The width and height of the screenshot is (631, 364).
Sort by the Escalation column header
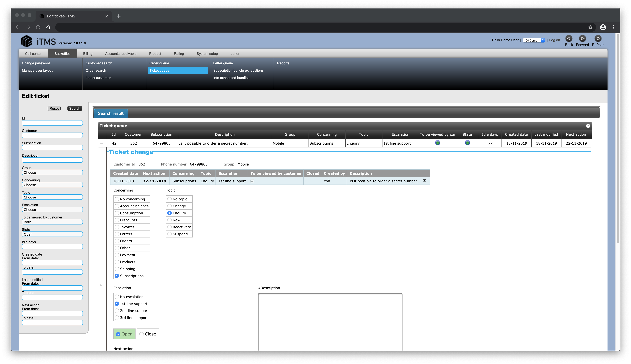pyautogui.click(x=400, y=134)
